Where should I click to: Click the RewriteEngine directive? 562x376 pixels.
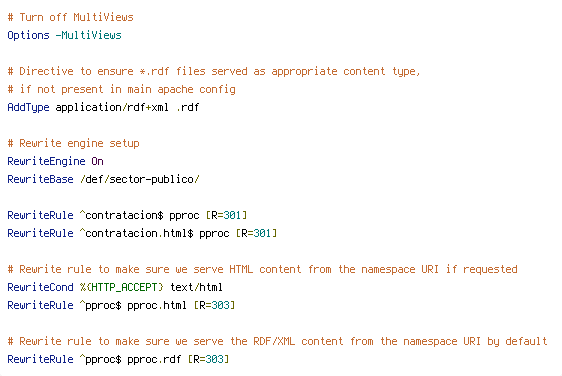(46, 161)
